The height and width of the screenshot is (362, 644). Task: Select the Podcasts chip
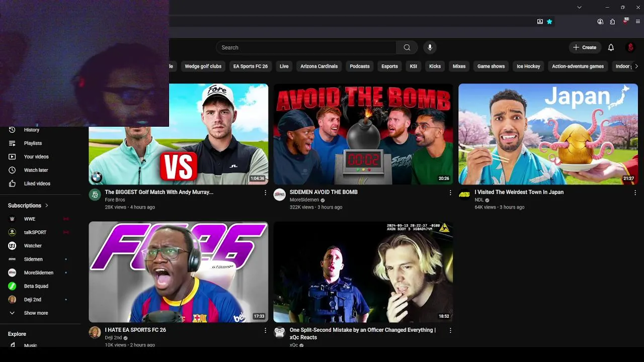click(360, 66)
